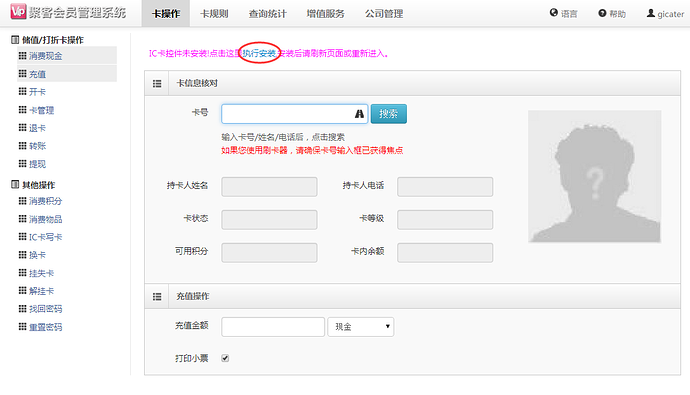Screen dimensions: 690x395
Task: Open the 公司管理 tab
Action: (384, 14)
